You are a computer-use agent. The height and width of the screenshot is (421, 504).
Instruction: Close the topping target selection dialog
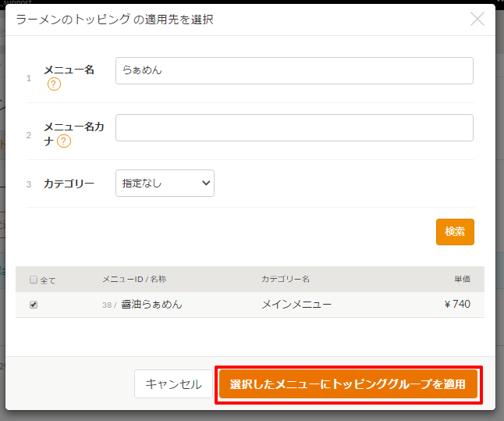pos(477,19)
